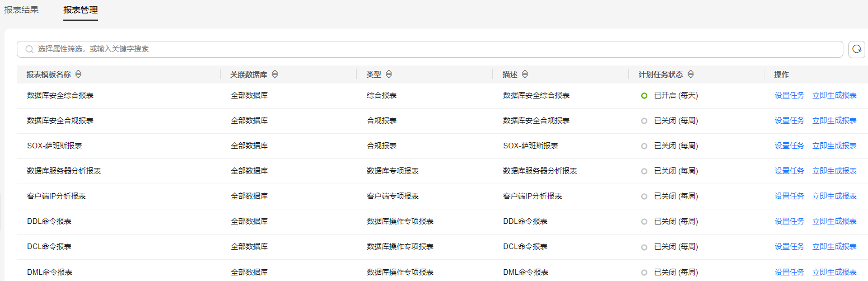
Task: Click 立即生成报表 for SOX-萨班斯报表
Action: (x=834, y=146)
